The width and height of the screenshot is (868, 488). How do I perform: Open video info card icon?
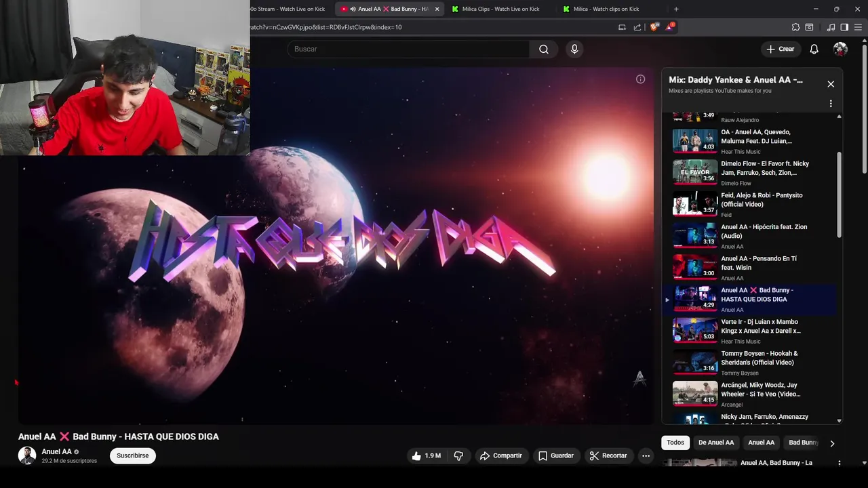pos(640,79)
